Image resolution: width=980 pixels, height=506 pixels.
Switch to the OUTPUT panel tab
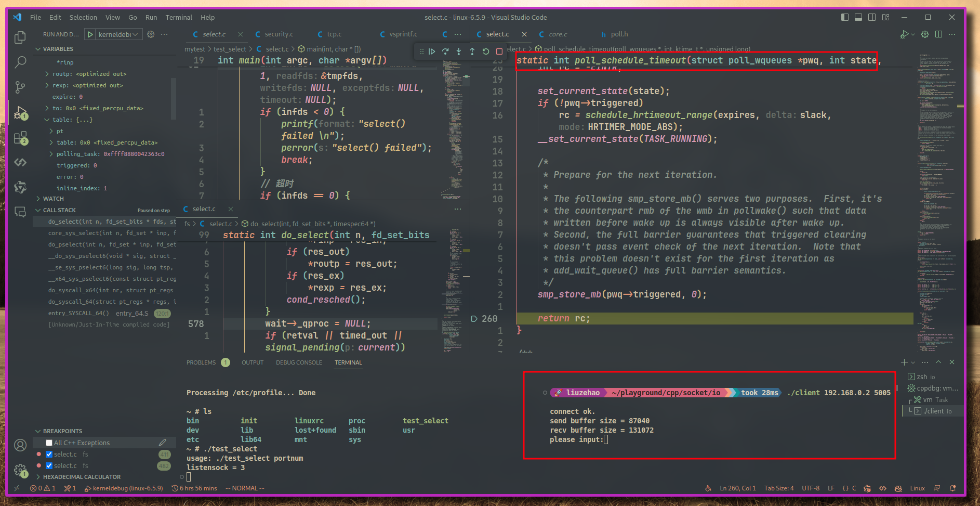point(253,362)
